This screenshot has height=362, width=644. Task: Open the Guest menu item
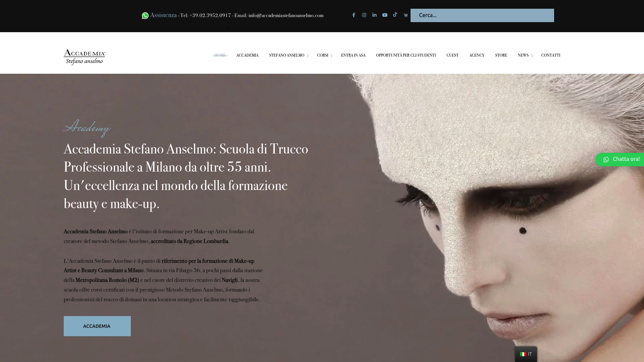click(x=452, y=55)
